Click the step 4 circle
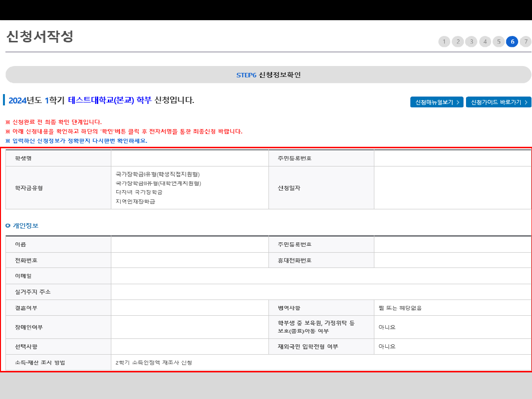This screenshot has width=532, height=399. coord(485,41)
